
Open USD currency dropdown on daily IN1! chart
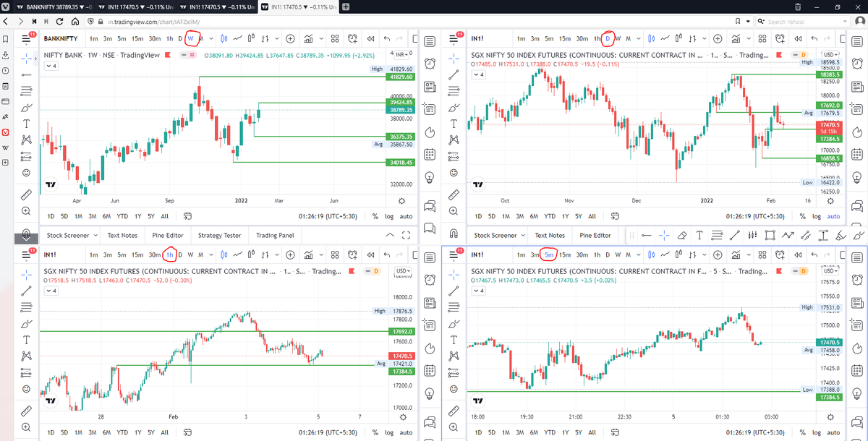[x=832, y=55]
